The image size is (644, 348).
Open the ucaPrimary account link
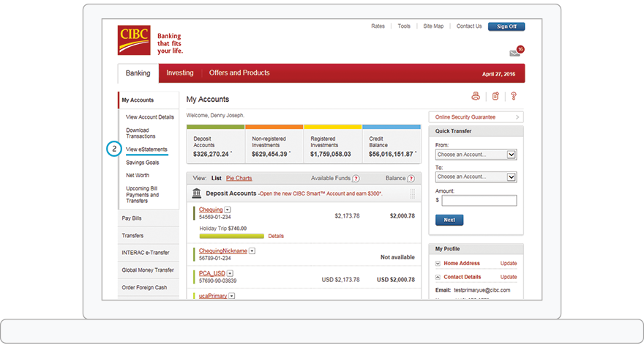[213, 296]
